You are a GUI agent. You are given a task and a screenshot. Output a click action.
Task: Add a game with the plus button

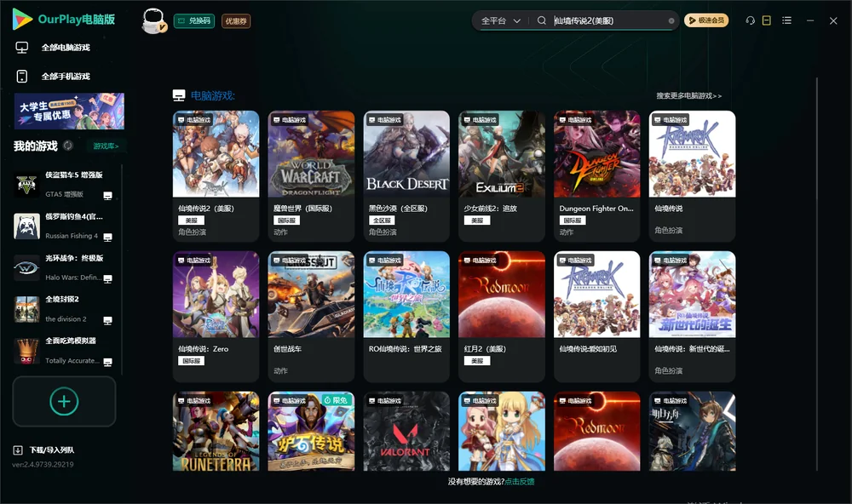point(64,401)
